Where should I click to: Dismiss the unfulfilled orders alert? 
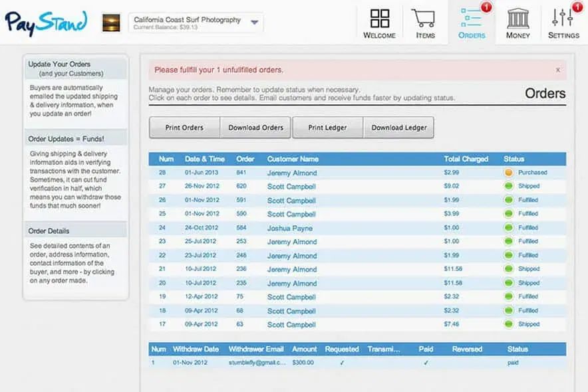[x=557, y=70]
